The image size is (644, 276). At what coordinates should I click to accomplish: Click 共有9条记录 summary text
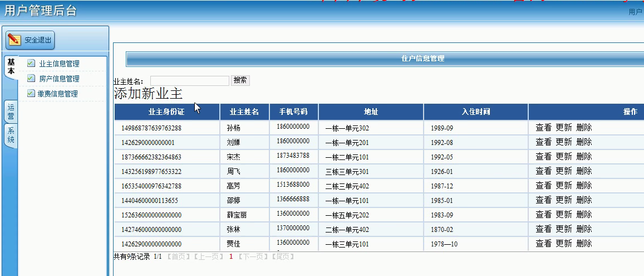pos(132,256)
